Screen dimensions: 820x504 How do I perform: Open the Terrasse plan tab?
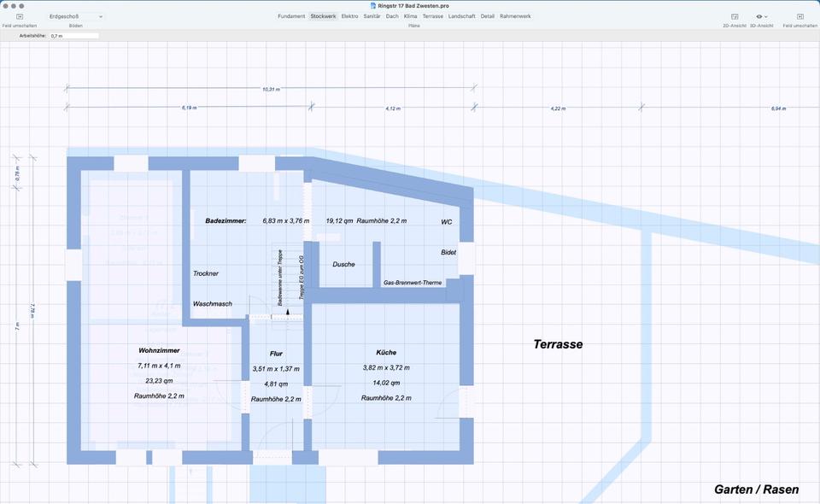click(433, 16)
